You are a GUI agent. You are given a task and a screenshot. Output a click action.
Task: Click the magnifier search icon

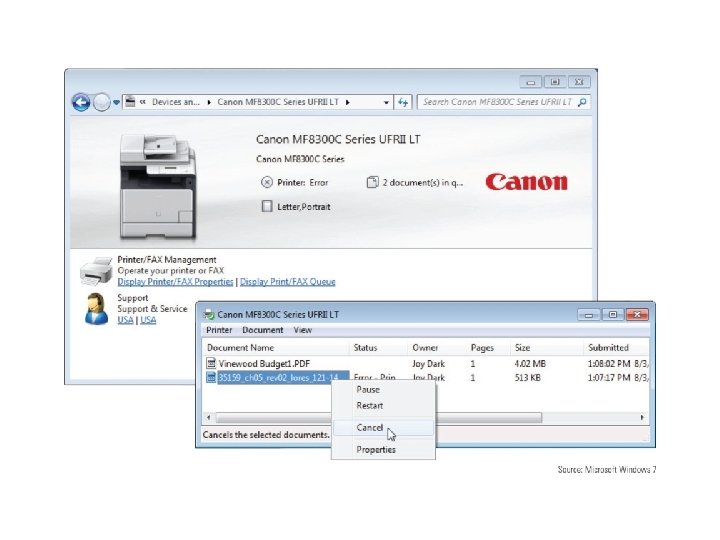pos(582,102)
